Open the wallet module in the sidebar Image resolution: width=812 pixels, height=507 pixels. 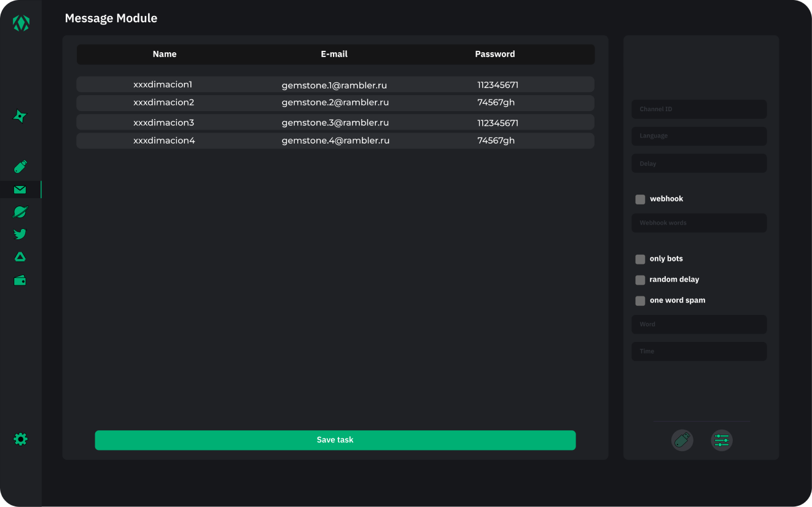click(20, 281)
